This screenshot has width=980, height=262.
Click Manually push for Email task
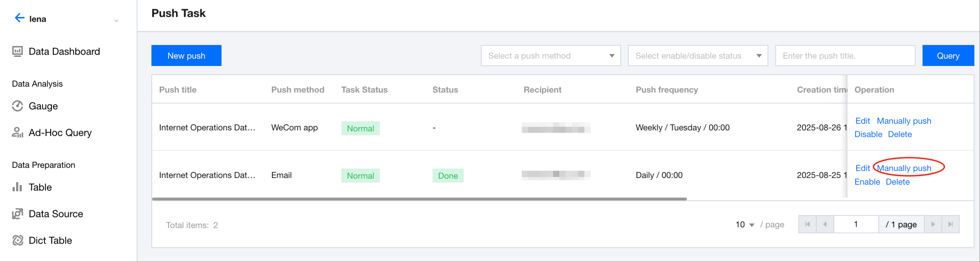903,168
